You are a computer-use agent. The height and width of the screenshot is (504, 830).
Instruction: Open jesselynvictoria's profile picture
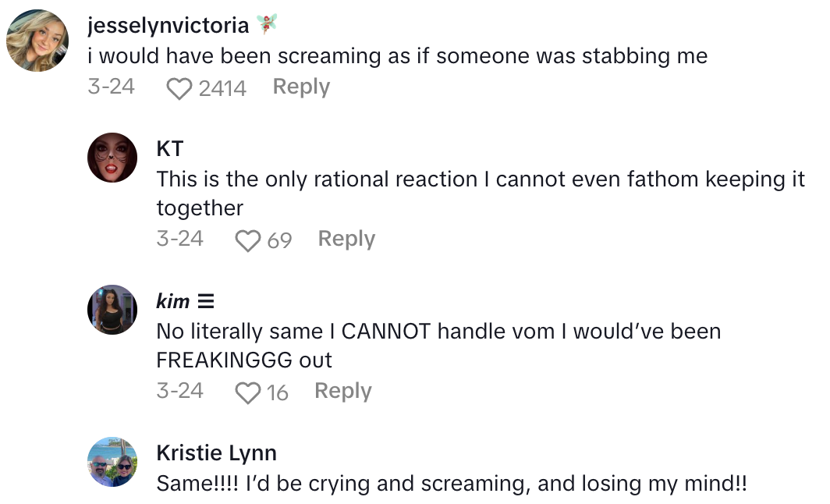click(x=37, y=41)
